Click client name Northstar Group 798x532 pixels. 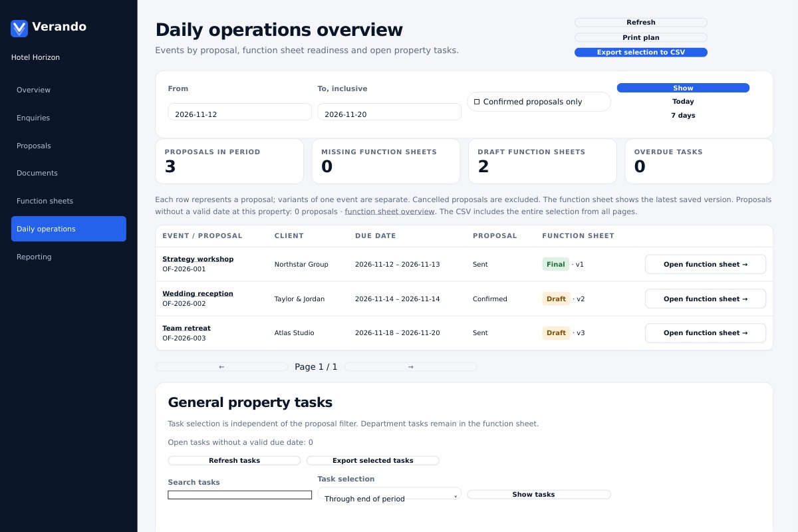coord(301,264)
